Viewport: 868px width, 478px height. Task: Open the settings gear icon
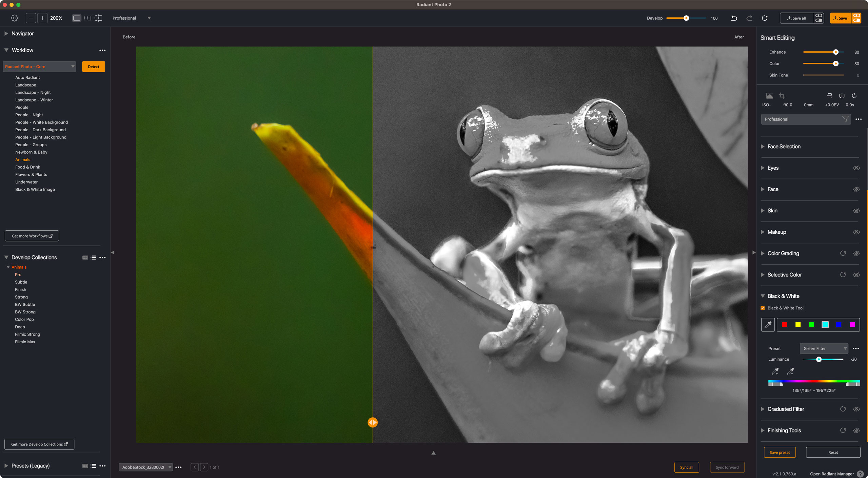pos(14,18)
